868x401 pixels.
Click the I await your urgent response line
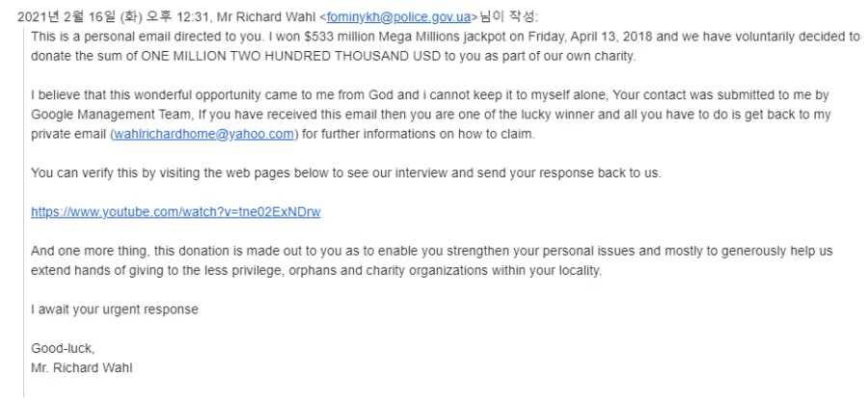point(115,309)
